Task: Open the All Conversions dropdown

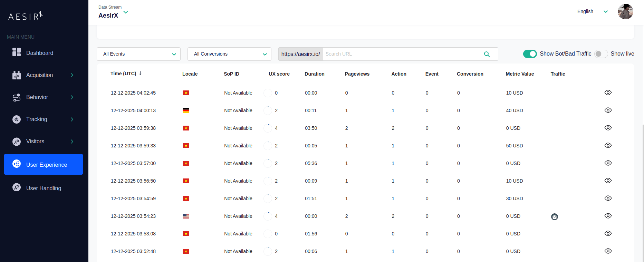Action: point(229,54)
